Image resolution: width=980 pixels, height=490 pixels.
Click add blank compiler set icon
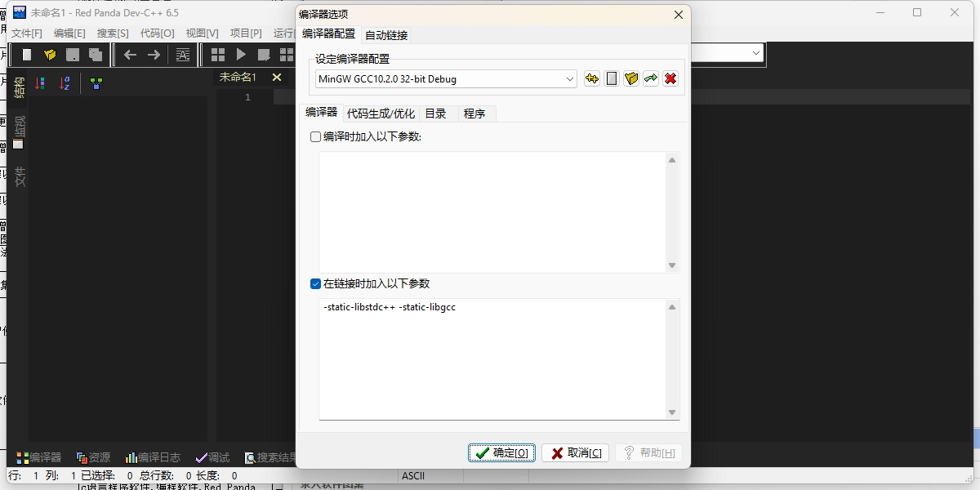pyautogui.click(x=612, y=79)
